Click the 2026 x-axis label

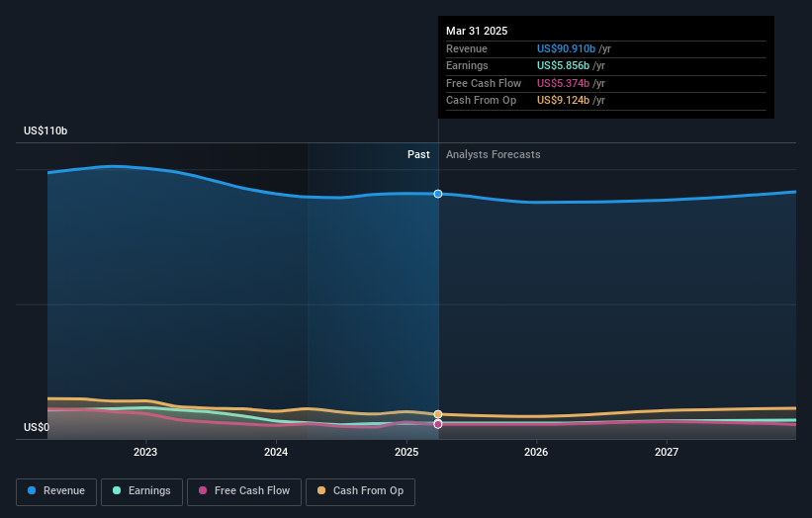(536, 452)
